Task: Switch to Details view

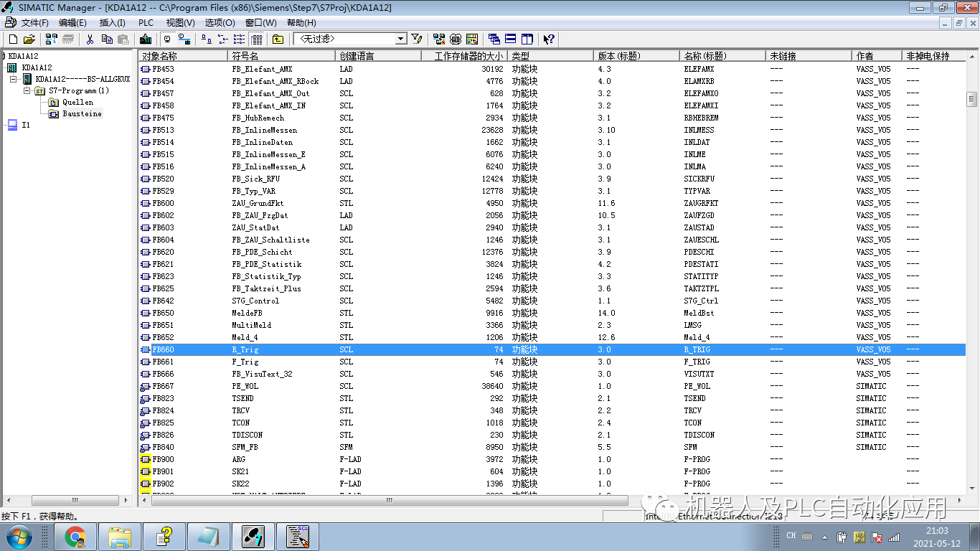Action: (256, 39)
